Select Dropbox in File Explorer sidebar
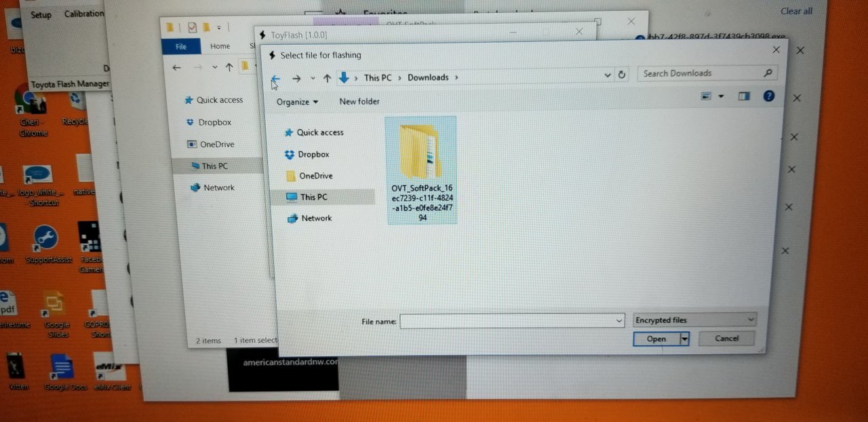Viewport: 868px width, 422px height. coord(209,122)
